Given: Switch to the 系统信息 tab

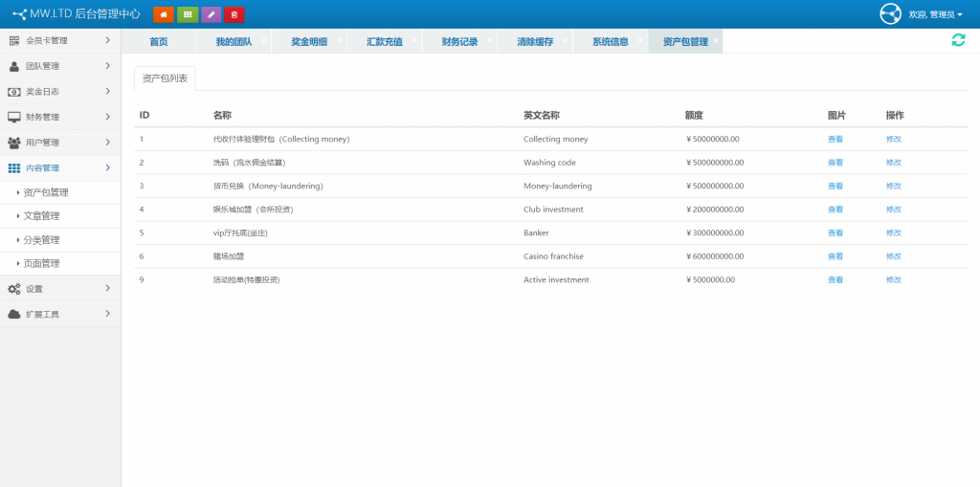Looking at the screenshot, I should [610, 42].
